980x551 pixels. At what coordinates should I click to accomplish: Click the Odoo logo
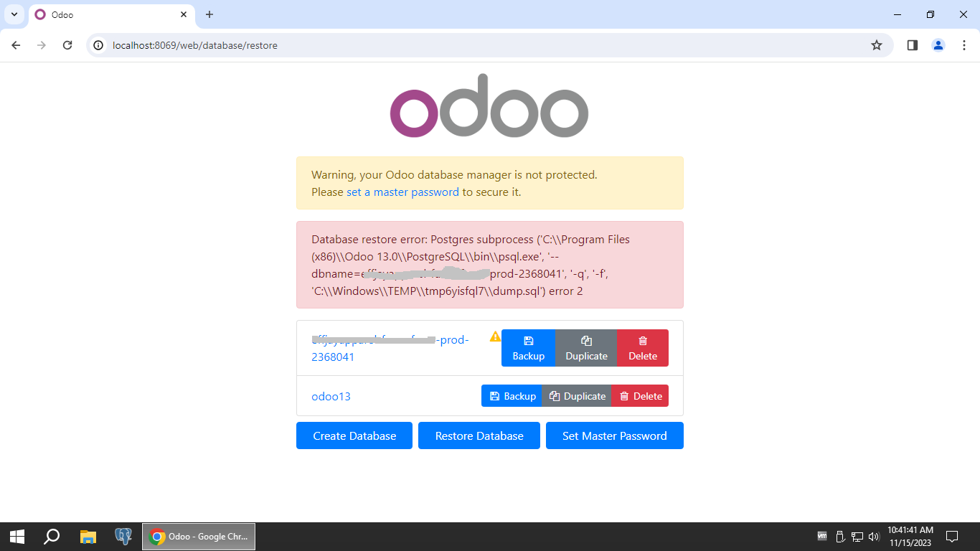click(489, 105)
